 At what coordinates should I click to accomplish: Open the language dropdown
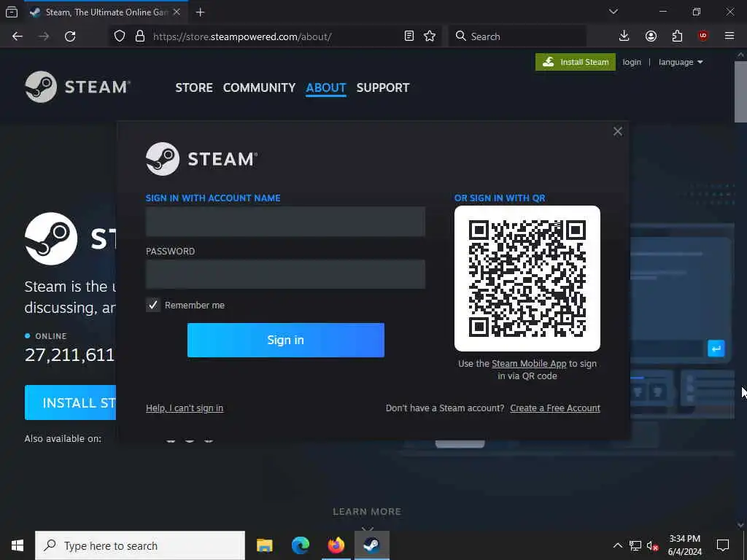click(x=681, y=63)
